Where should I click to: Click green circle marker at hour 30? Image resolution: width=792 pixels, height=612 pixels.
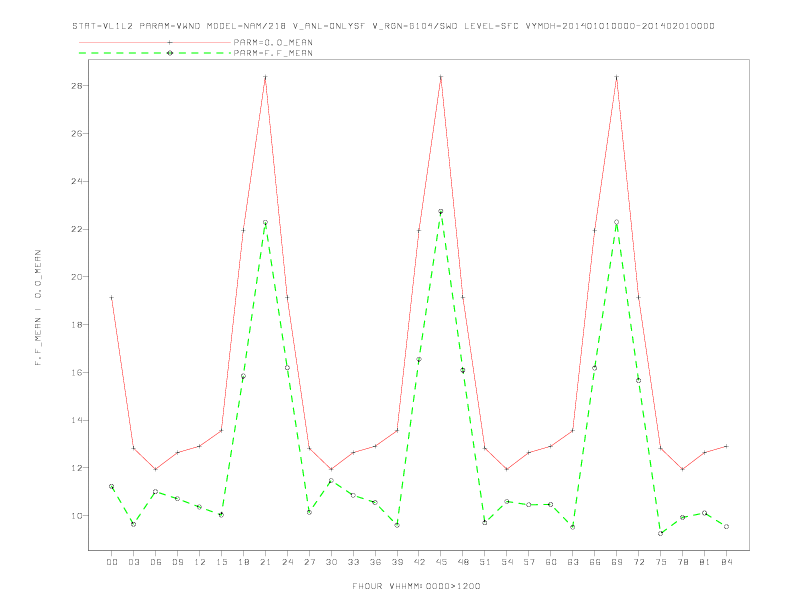(x=331, y=481)
